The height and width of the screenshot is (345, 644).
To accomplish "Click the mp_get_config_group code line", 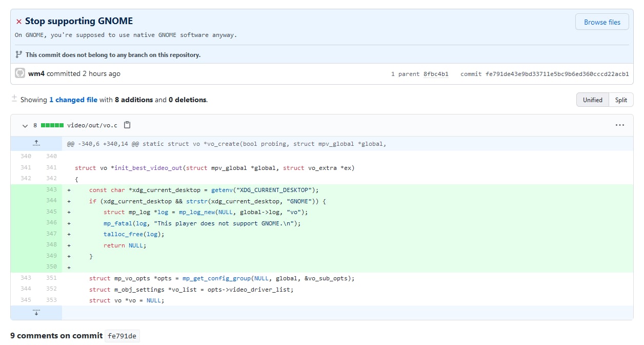I will click(x=222, y=279).
